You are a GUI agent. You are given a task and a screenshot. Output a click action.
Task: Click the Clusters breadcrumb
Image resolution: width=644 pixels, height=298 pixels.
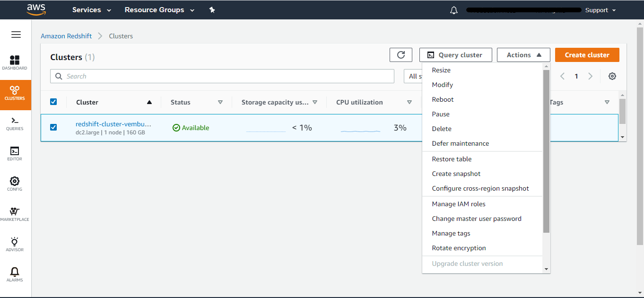tap(121, 36)
